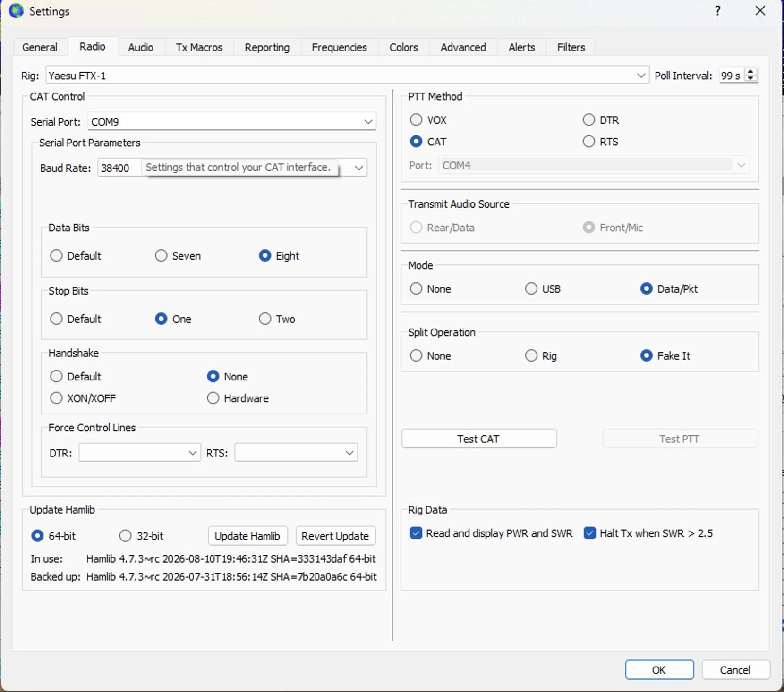This screenshot has height=692, width=784.
Task: Expand the Rig dropdown showing Yaesu FTX-1
Action: (x=347, y=76)
